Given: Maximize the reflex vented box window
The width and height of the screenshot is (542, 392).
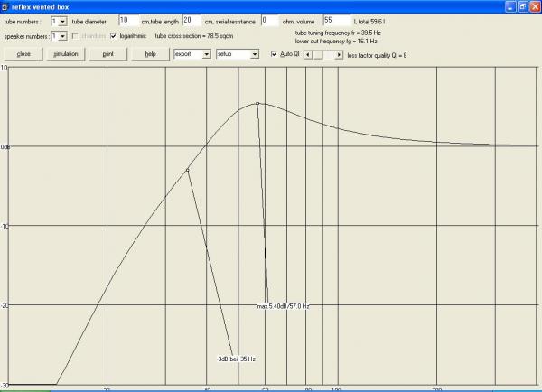Looking at the screenshot, I should (x=523, y=5).
